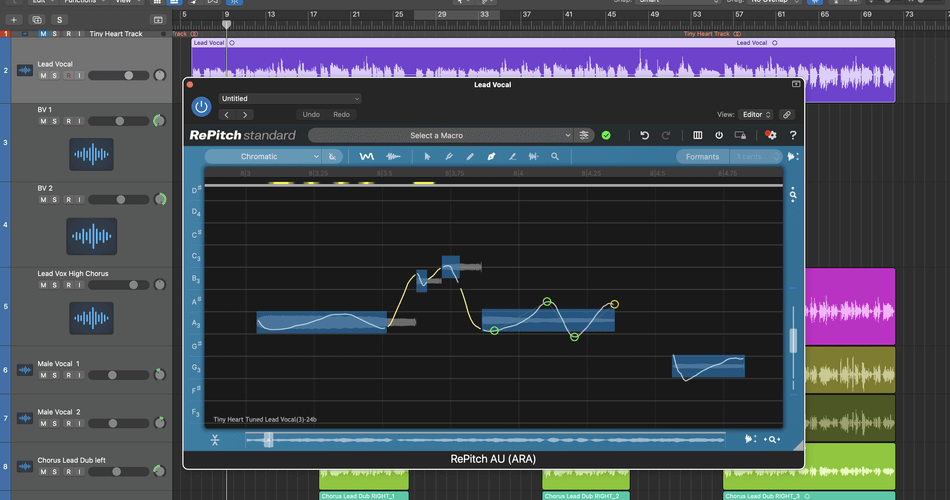The image size is (950, 500).
Task: Mute the Lead Vocal track
Action: tap(43, 76)
